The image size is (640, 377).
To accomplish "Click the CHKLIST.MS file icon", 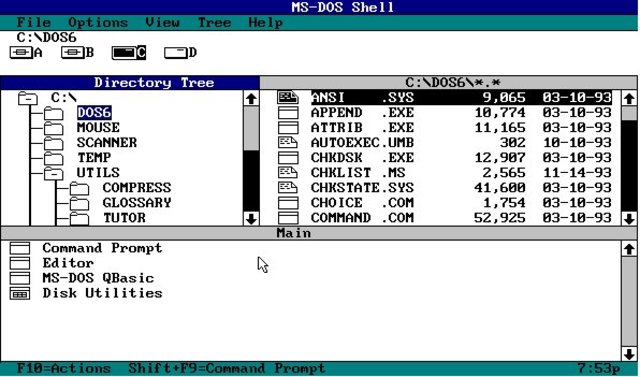I will 288,173.
